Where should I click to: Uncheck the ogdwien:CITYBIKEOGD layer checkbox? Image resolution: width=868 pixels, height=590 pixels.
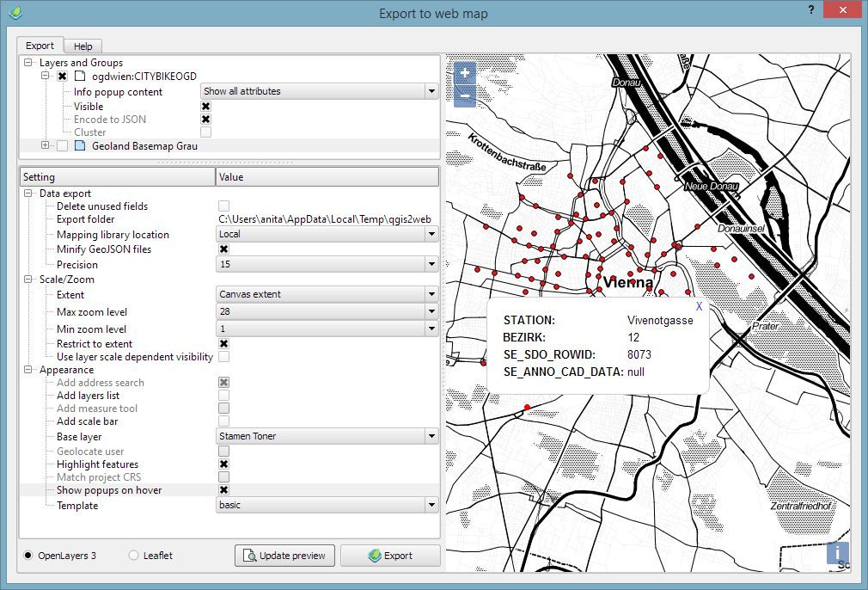63,76
